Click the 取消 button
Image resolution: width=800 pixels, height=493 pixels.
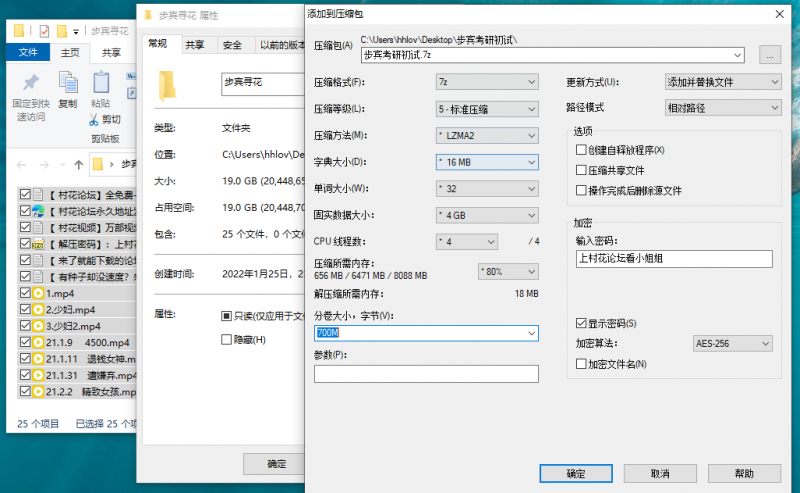click(x=659, y=473)
